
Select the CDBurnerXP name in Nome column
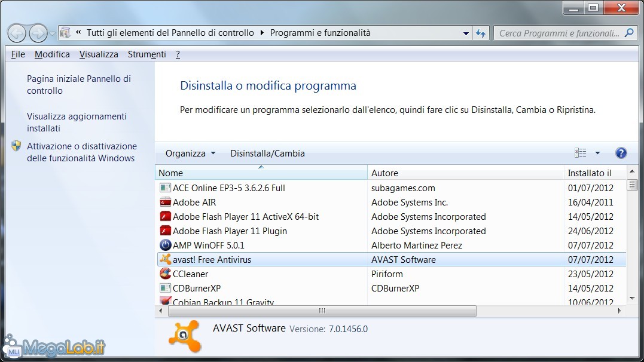(197, 288)
